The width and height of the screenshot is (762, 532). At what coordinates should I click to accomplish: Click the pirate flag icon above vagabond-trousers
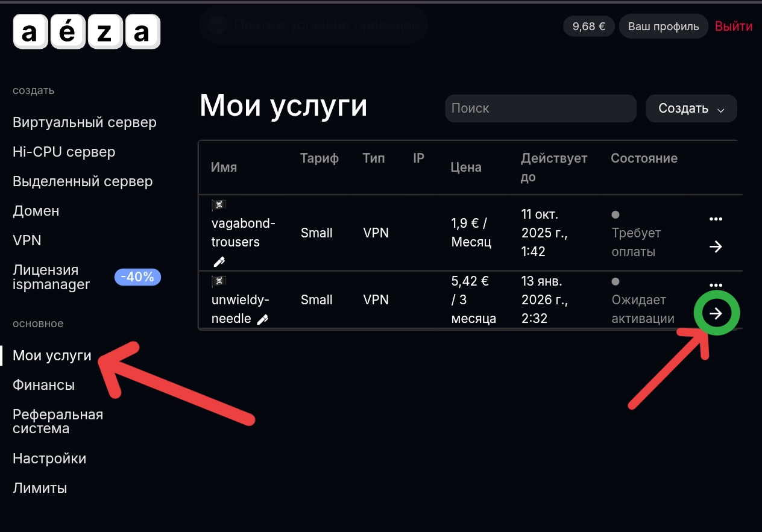pos(219,206)
